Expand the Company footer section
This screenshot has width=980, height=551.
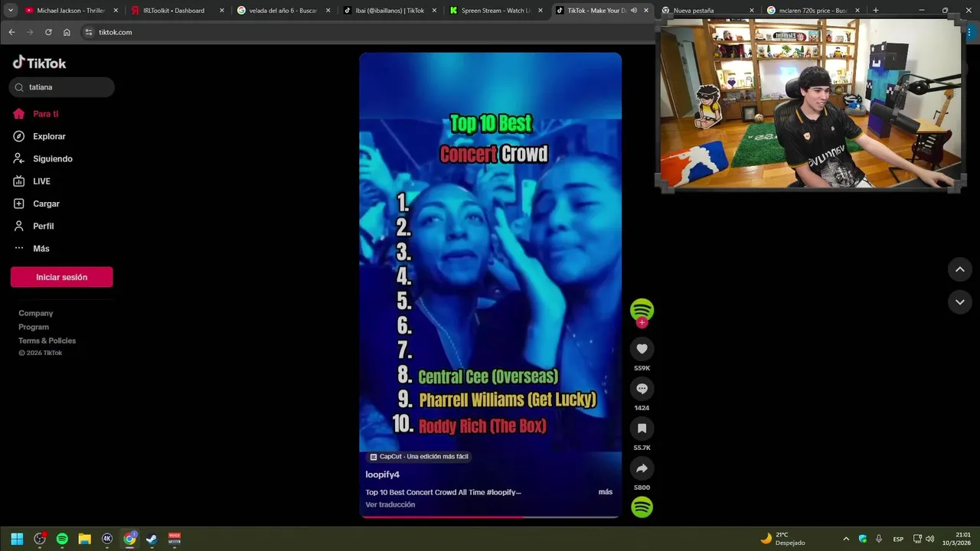[x=36, y=313]
